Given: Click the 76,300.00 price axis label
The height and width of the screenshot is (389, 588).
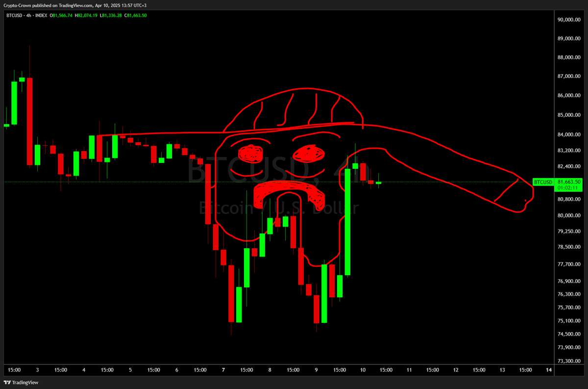Looking at the screenshot, I should pos(569,294).
